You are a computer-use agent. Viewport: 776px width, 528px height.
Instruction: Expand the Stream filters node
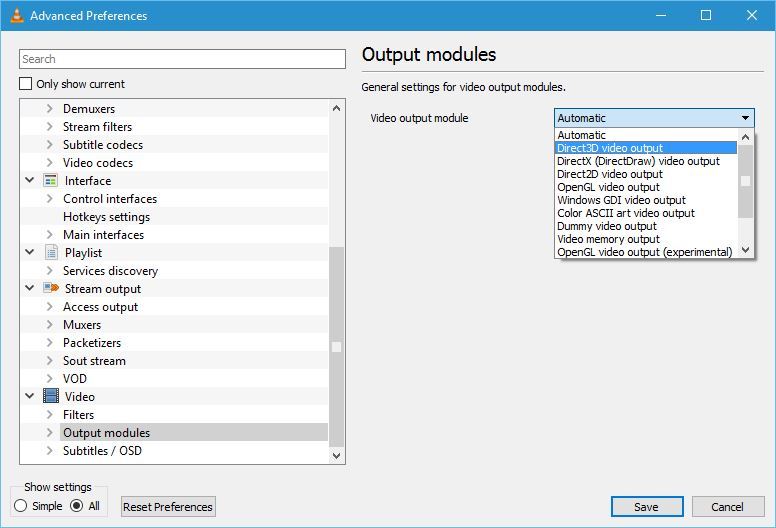(49, 127)
